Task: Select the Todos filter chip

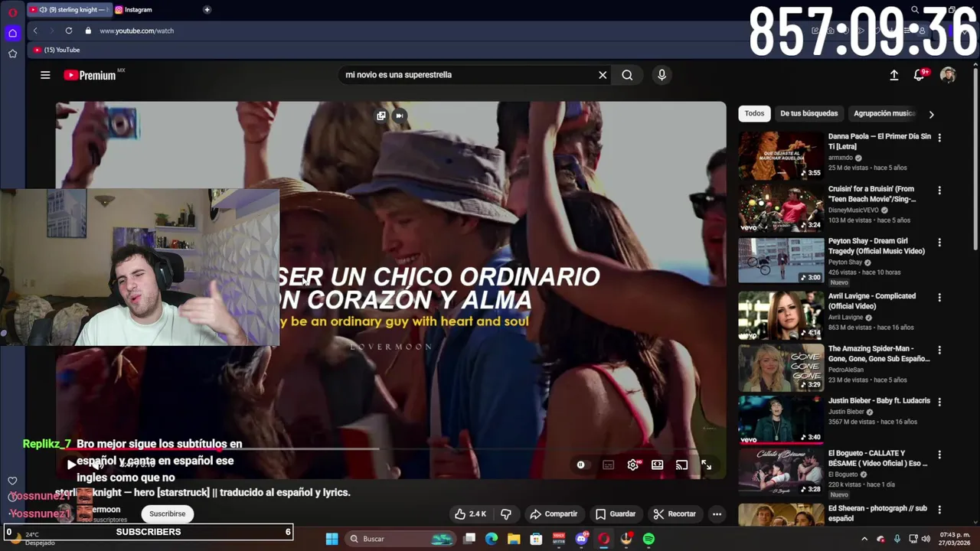Action: point(754,113)
